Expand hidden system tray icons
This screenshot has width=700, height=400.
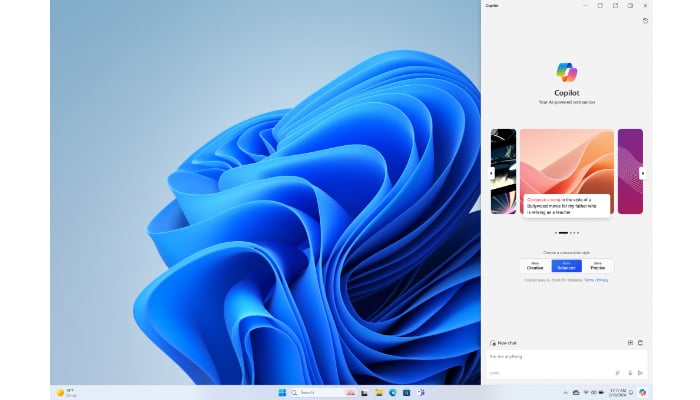(x=565, y=392)
